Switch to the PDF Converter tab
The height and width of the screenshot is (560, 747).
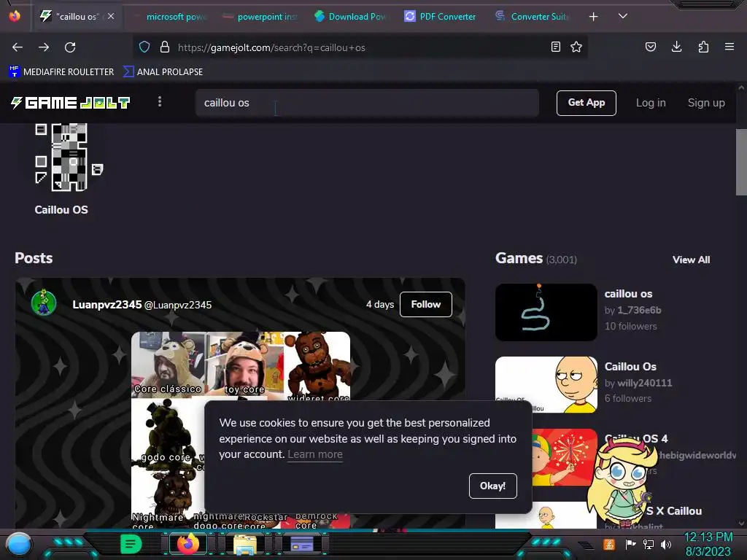point(441,17)
